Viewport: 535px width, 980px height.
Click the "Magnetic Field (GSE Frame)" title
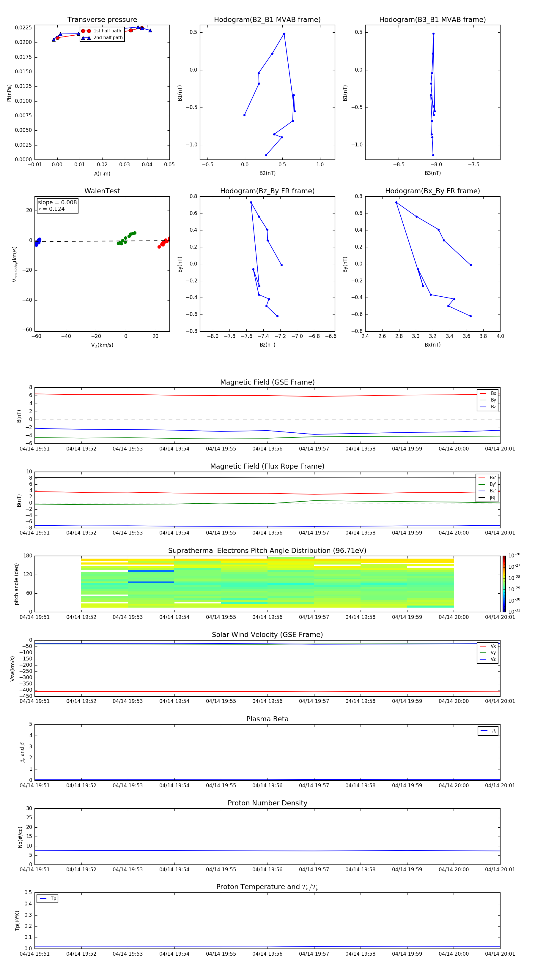267,382
